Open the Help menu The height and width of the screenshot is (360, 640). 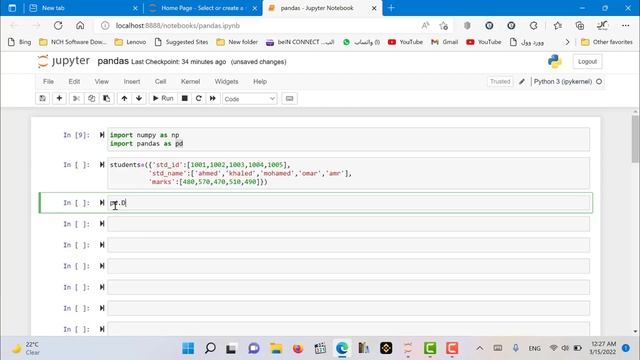click(260, 81)
